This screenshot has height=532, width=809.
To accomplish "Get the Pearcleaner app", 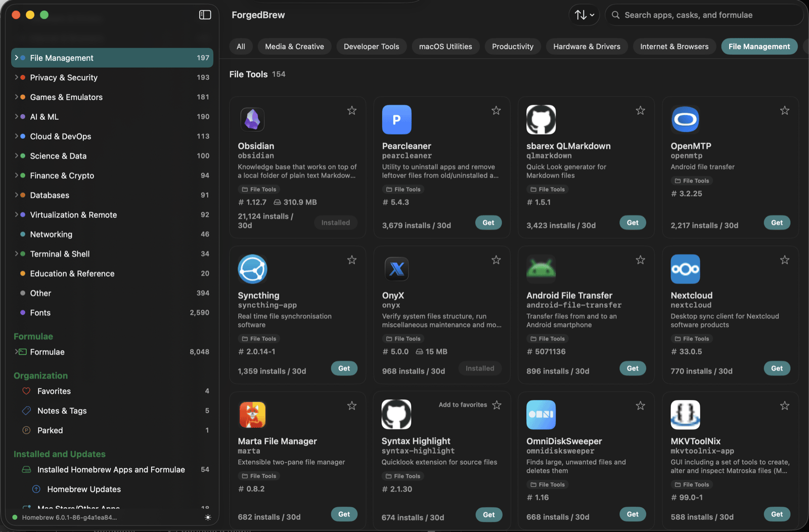I will click(488, 223).
